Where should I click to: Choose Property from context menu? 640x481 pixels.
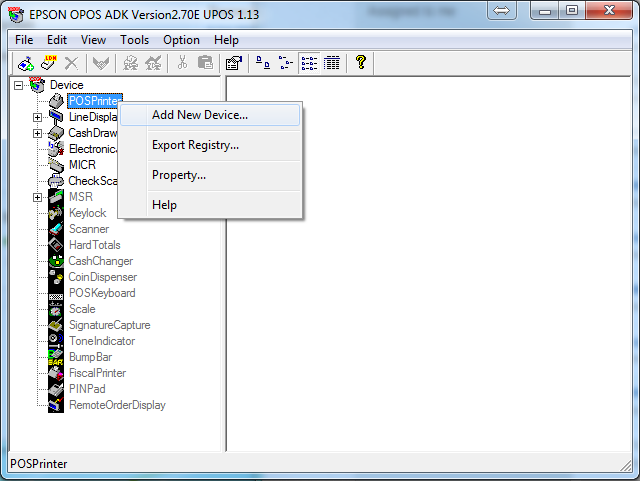click(210, 175)
